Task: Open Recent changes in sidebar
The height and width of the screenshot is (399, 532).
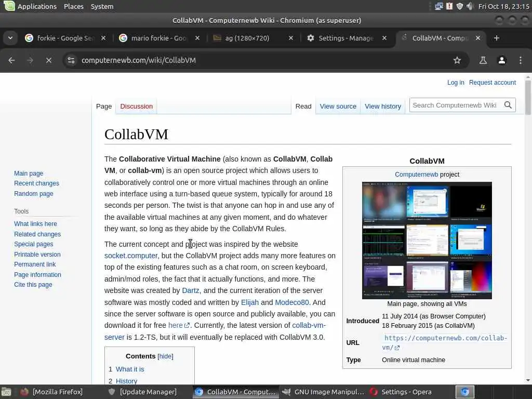Action: [x=36, y=183]
